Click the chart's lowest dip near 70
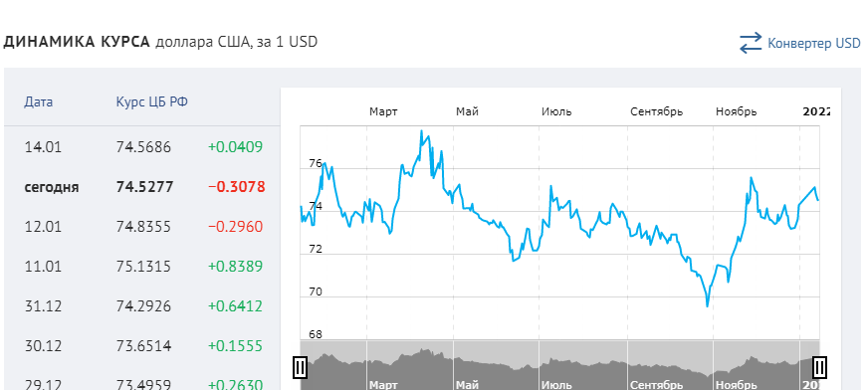 click(x=707, y=304)
